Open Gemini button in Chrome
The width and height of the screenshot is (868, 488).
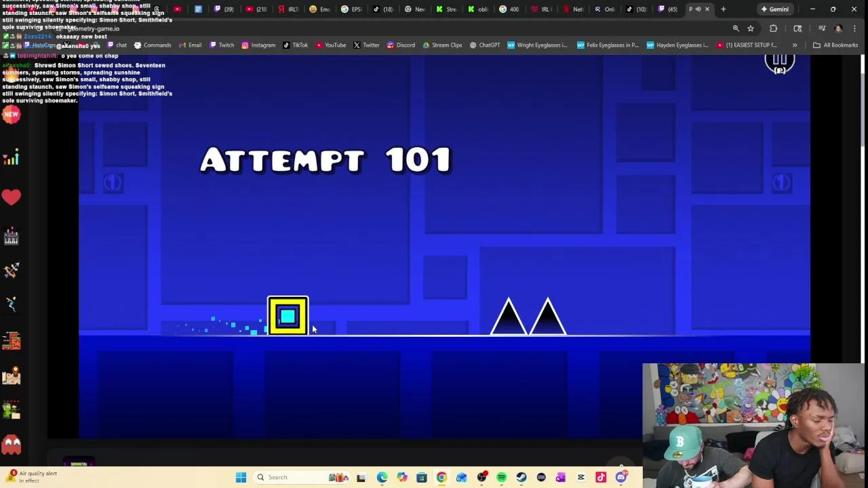[x=774, y=9]
